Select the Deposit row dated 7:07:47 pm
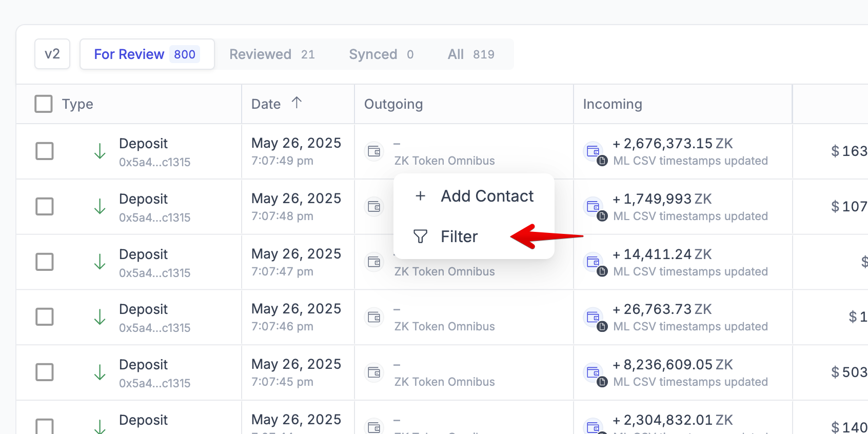 pyautogui.click(x=45, y=262)
